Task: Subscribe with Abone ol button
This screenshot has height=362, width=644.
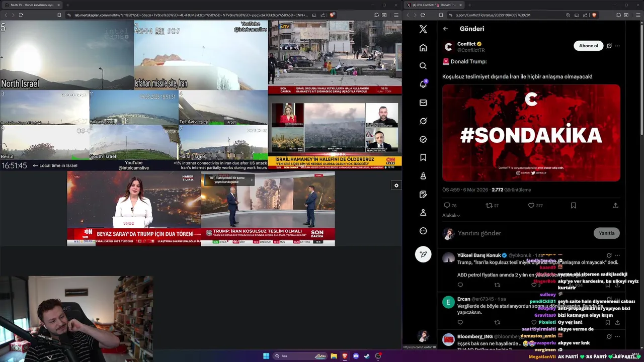Action: [588, 46]
